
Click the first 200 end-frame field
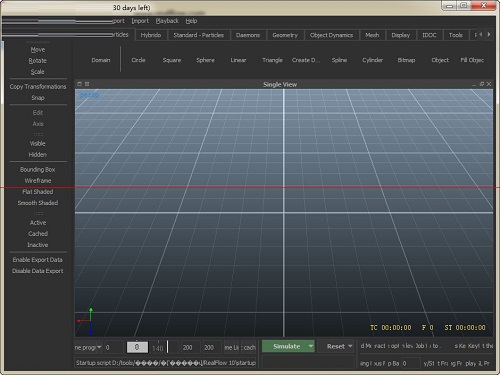190,347
